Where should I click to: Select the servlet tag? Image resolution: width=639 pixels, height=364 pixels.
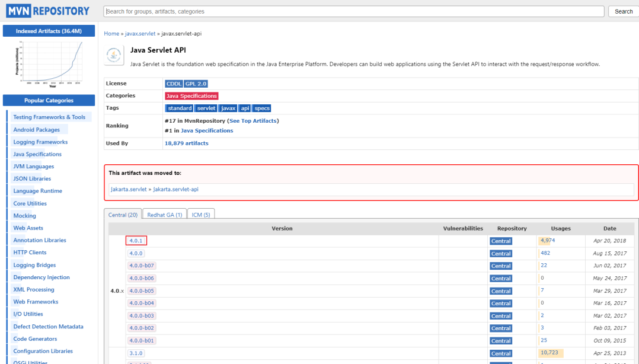[x=206, y=108]
